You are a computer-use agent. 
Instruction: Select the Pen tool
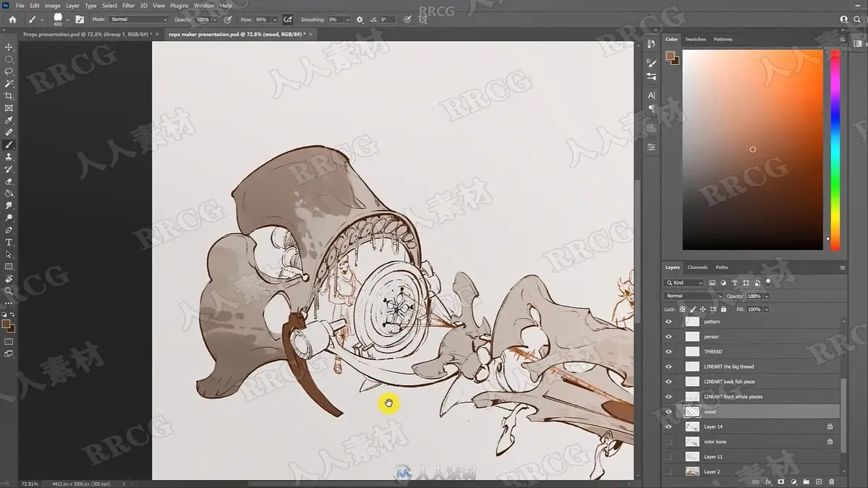pyautogui.click(x=9, y=230)
